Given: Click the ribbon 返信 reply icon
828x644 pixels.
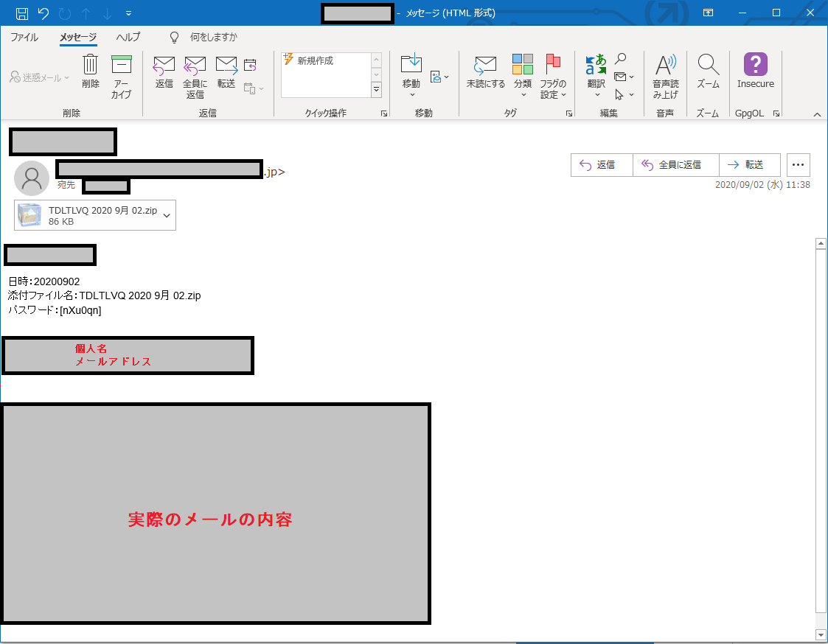Looking at the screenshot, I should pos(164,71).
